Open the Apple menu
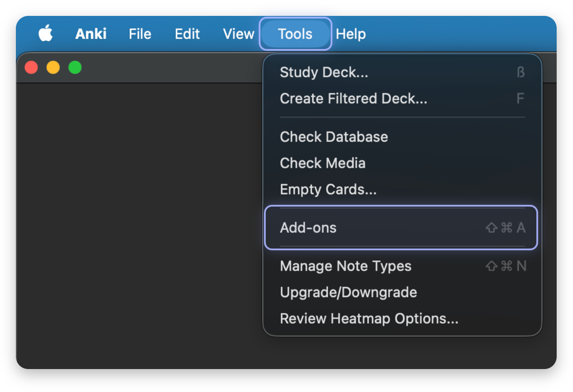Image resolution: width=573 pixels, height=392 pixels. (45, 34)
